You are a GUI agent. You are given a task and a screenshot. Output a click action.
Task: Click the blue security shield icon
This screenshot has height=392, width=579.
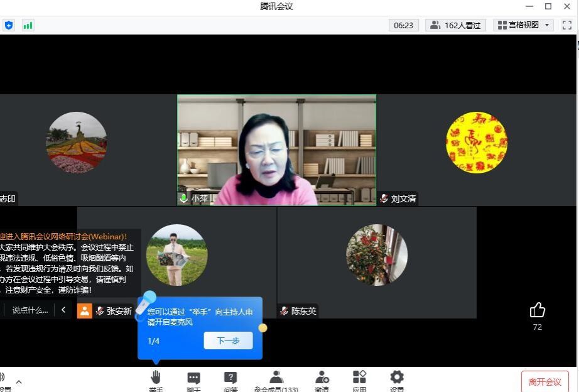pyautogui.click(x=9, y=25)
